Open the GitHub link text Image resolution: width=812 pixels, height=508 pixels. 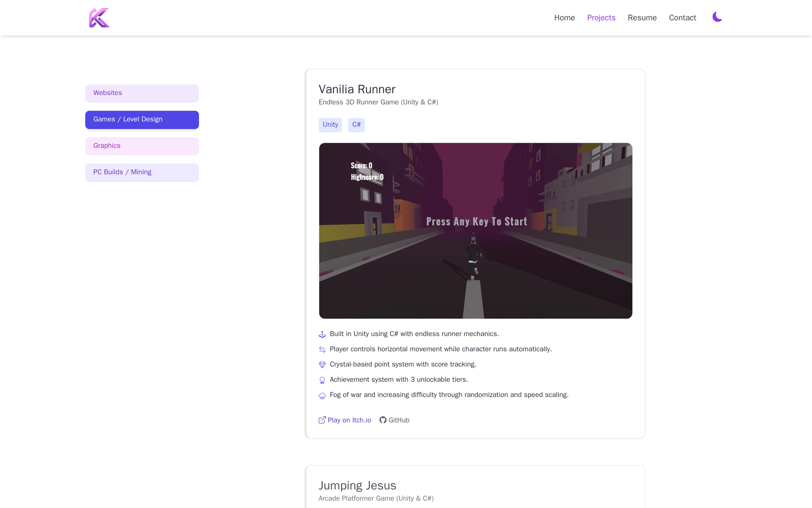pos(399,420)
